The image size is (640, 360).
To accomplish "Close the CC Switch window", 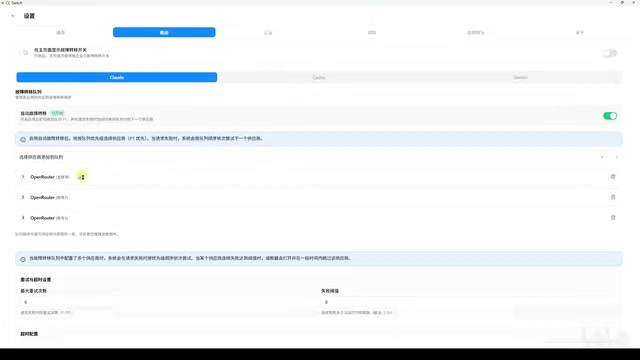I will [633, 2].
